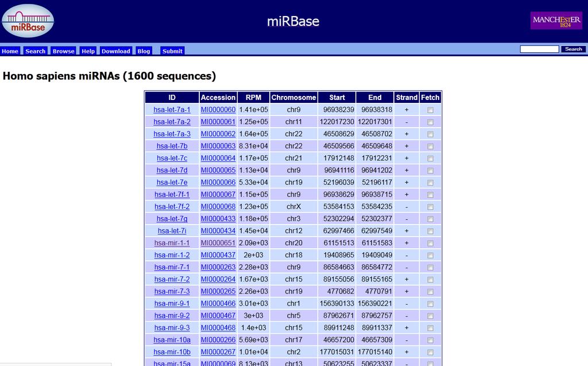The height and width of the screenshot is (366, 588).
Task: Click the miRBase title text in the header
Action: pos(293,21)
